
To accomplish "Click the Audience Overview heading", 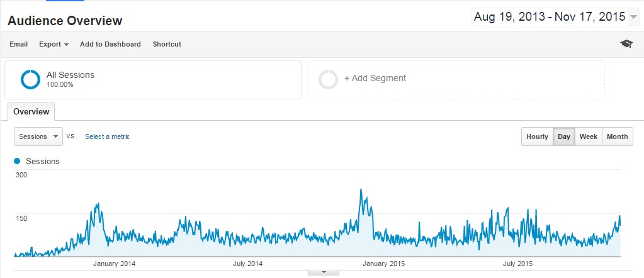I will (65, 21).
